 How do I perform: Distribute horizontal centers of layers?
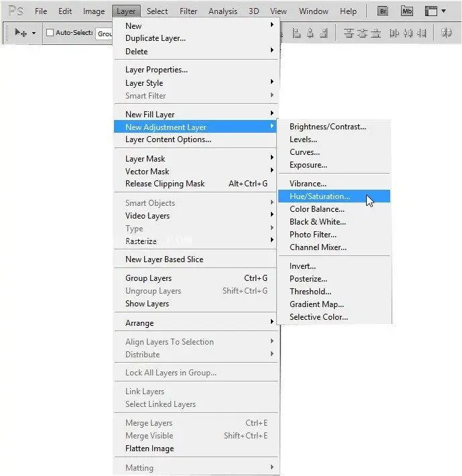[x=408, y=33]
